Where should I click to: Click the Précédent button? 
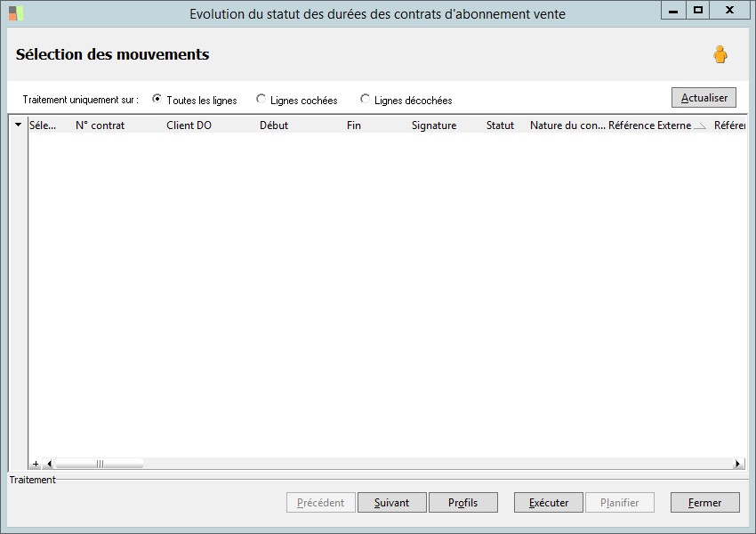[x=320, y=503]
